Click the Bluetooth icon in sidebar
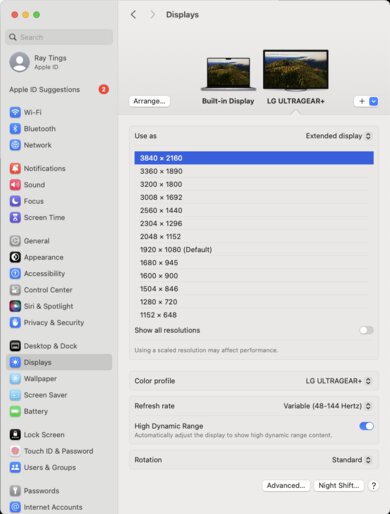390x514 pixels. click(x=15, y=129)
